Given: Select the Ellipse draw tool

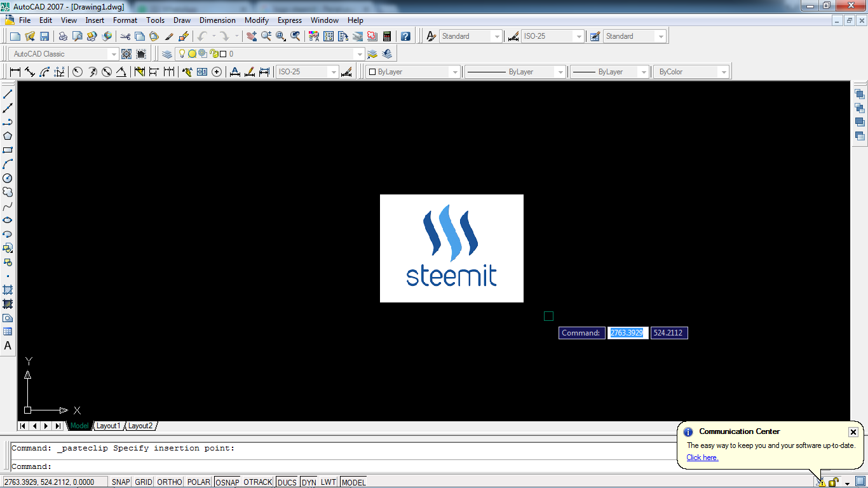Looking at the screenshot, I should [x=8, y=220].
